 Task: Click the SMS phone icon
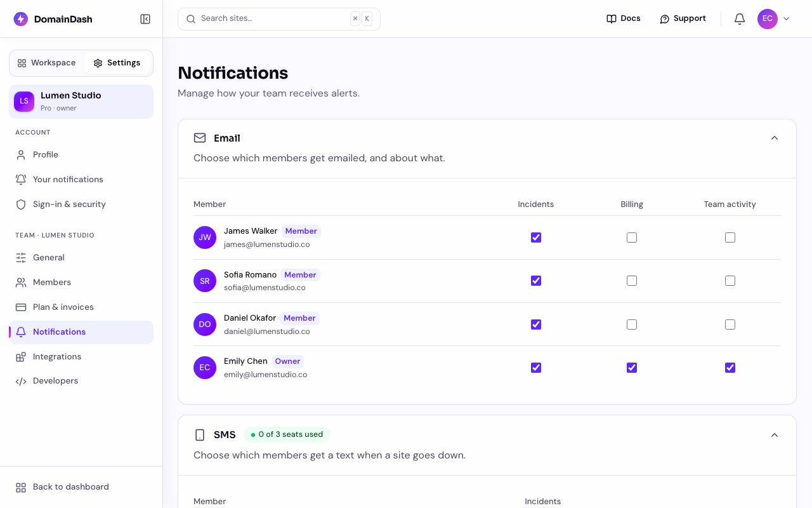coord(200,435)
